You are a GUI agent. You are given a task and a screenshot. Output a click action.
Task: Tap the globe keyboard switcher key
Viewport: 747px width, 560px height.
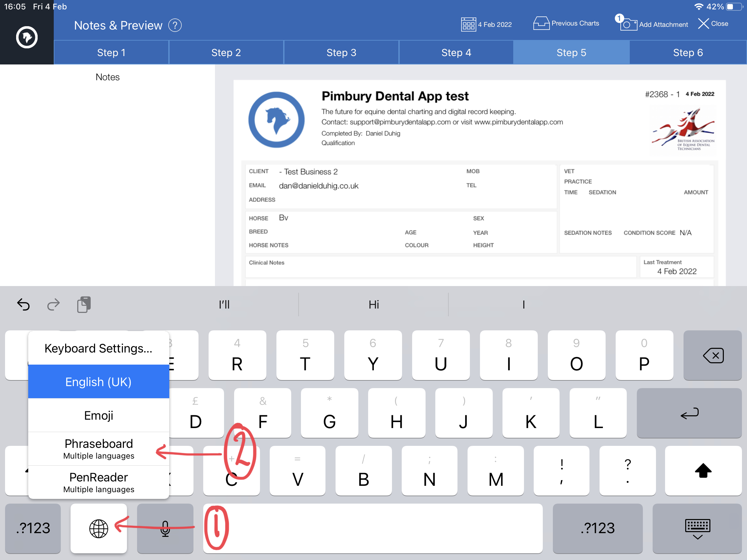click(99, 528)
